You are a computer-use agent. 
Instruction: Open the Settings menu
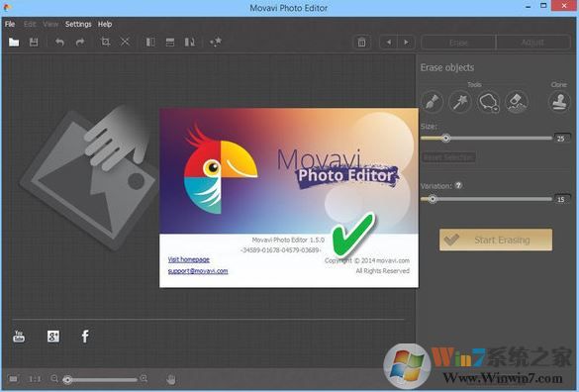78,24
